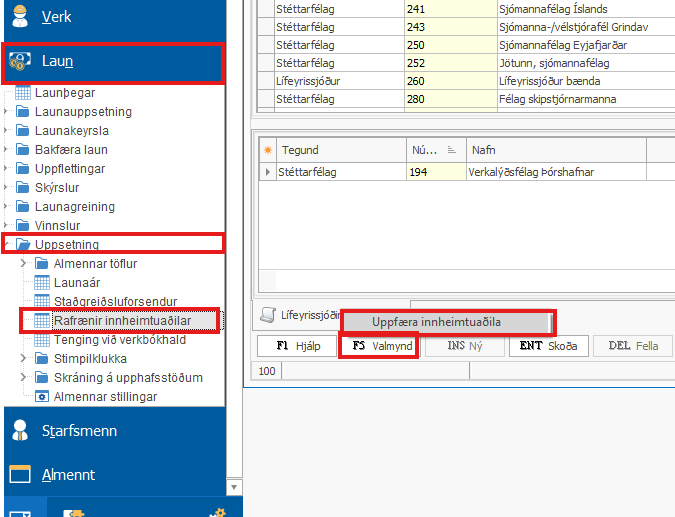The image size is (675, 517).
Task: Open the Starfsmenn section icon
Action: (19, 431)
